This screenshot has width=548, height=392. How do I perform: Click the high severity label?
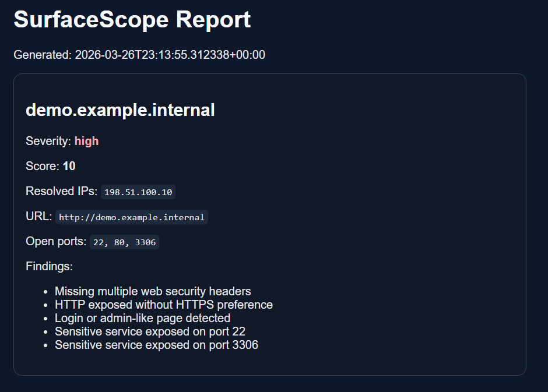(86, 141)
